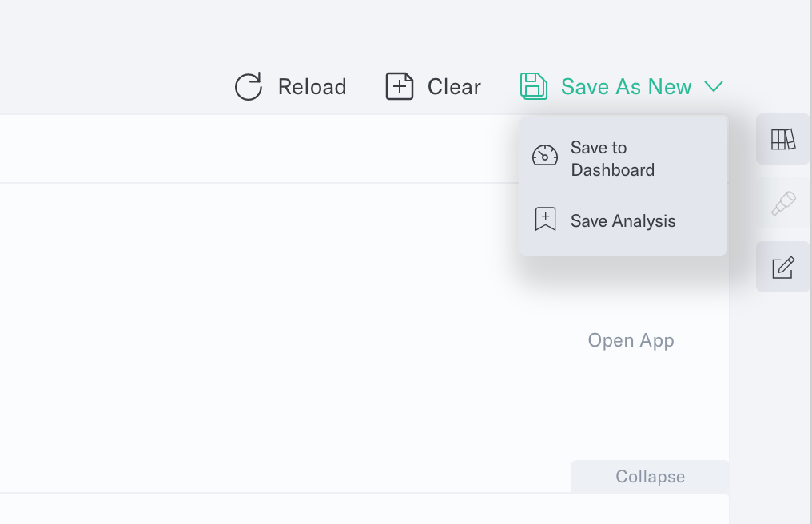This screenshot has width=812, height=524.
Task: Open the library books sidebar panel
Action: (x=783, y=139)
